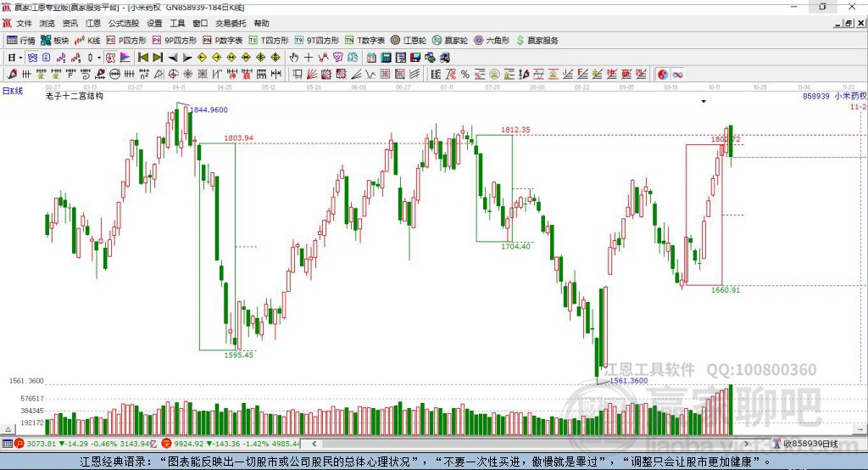
Task: Click the first yellow diamond arrow icon
Action: [202, 57]
